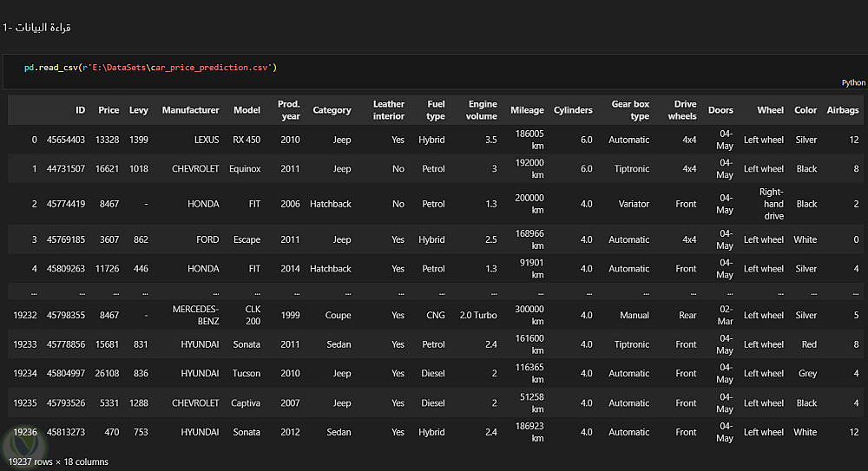The image size is (868, 471).
Task: Select the Leather interior column header
Action: tap(389, 110)
